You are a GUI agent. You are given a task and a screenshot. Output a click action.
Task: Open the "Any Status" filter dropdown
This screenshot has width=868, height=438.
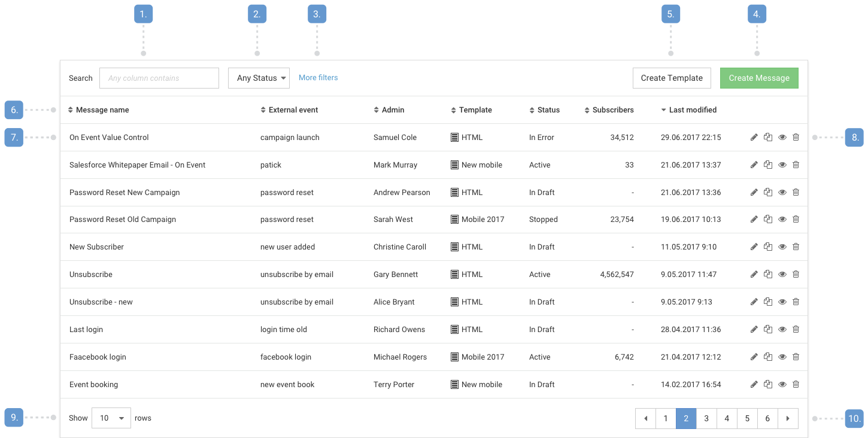tap(259, 78)
